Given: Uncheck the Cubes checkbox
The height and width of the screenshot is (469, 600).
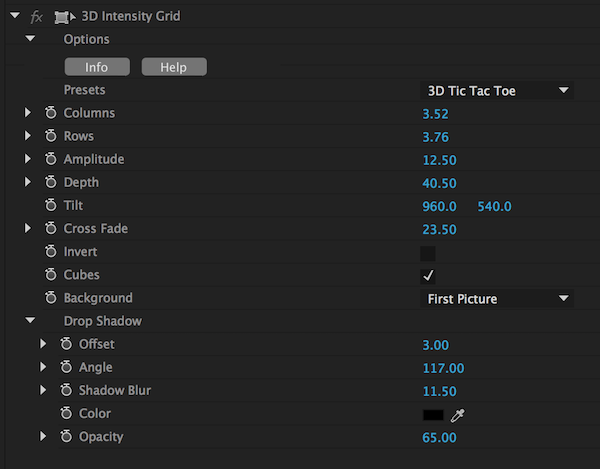Looking at the screenshot, I should point(428,275).
